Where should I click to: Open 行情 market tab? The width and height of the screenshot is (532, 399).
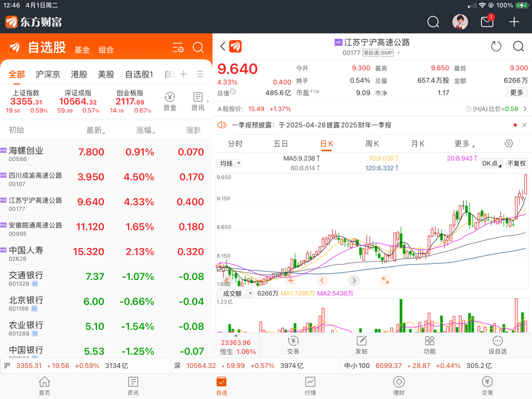tap(310, 386)
